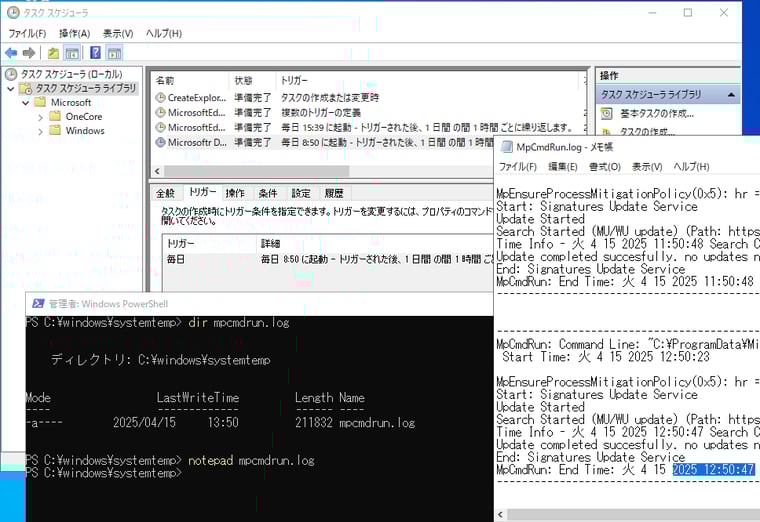Click the 211832 length value in PowerShell
Screen dimensions: 760x522
pos(314,423)
